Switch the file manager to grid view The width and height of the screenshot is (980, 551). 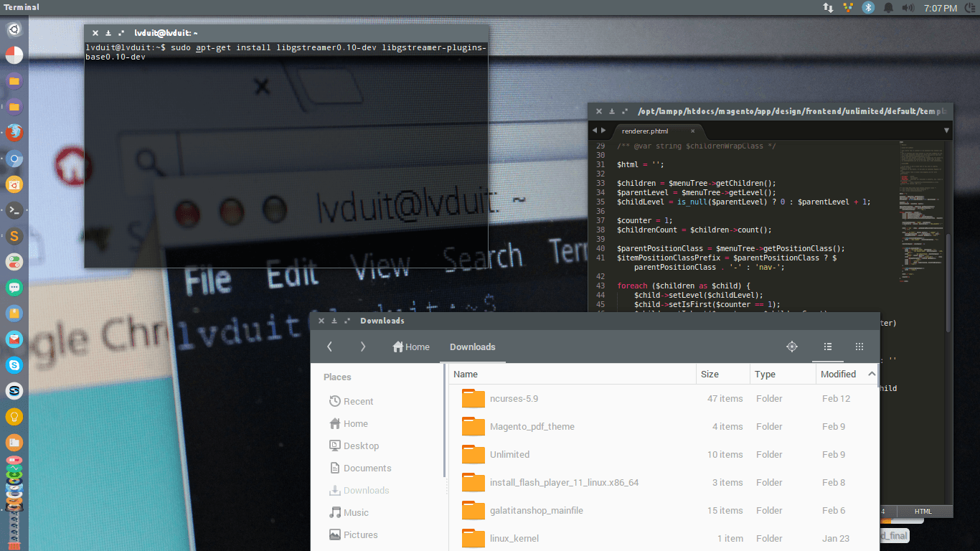tap(859, 347)
